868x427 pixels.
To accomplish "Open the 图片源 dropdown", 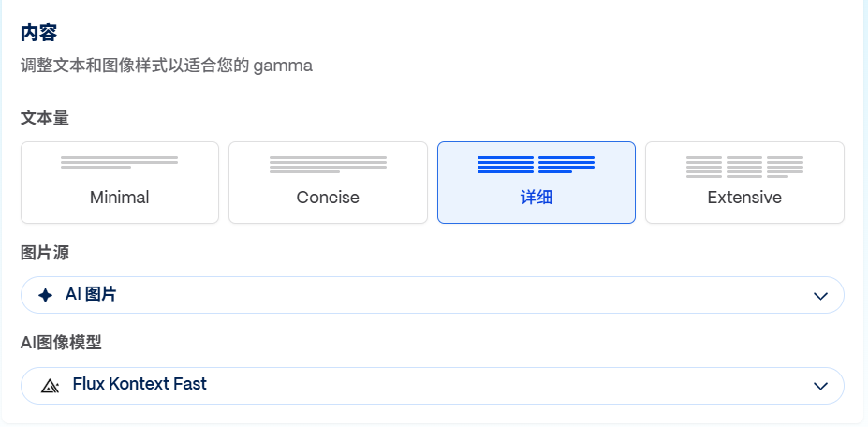I will click(x=433, y=295).
